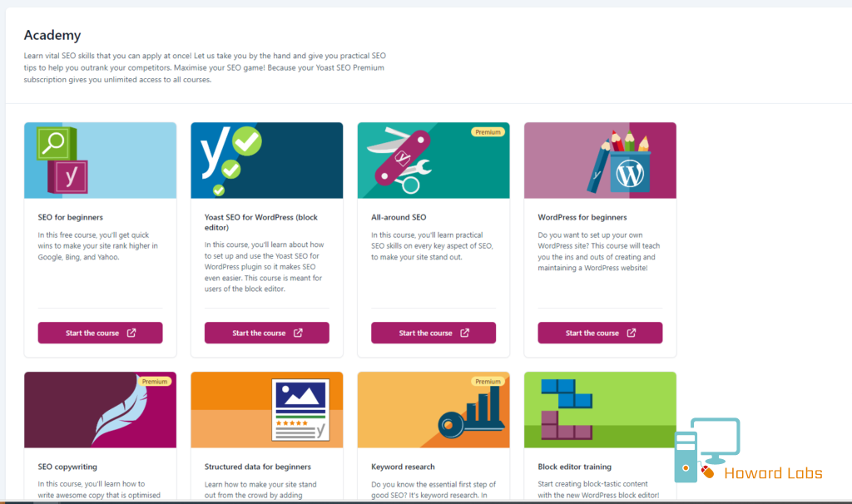Select the Keyword research key image
This screenshot has height=504, width=852.
pyautogui.click(x=433, y=410)
